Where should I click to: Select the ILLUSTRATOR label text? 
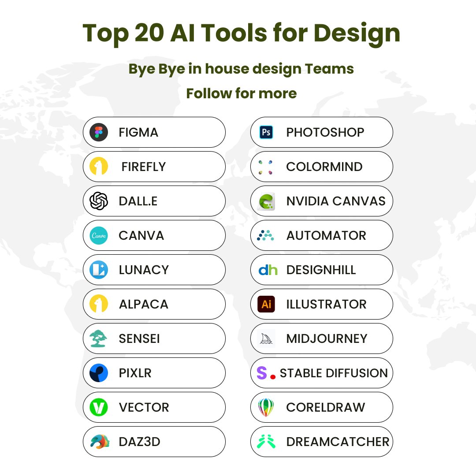[x=326, y=304]
